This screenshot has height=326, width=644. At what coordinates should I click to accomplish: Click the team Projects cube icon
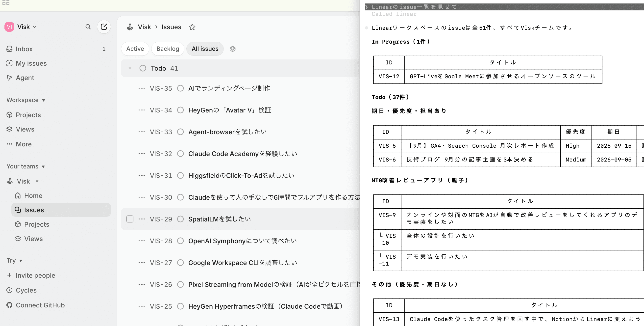[18, 224]
